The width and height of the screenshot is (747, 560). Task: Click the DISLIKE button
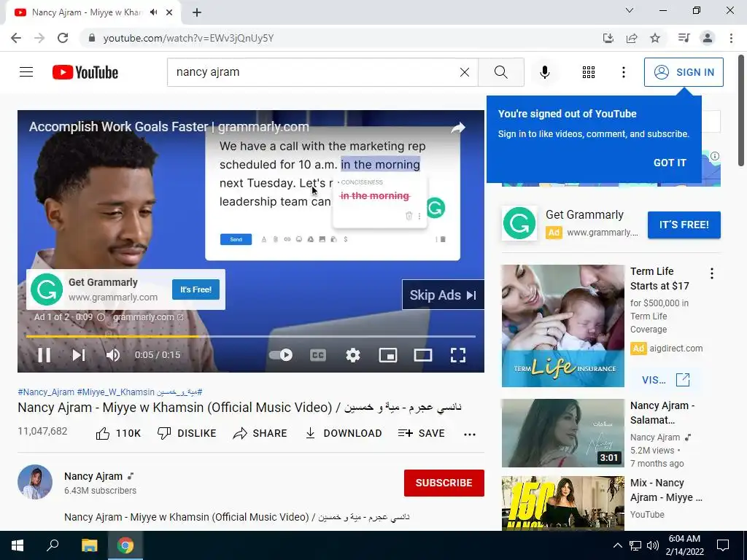click(187, 433)
